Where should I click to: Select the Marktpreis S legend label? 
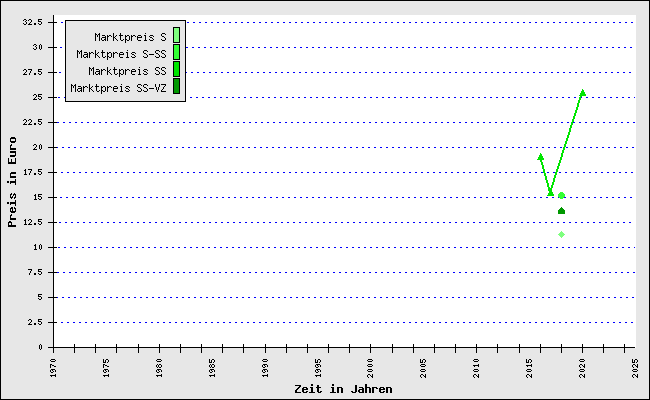tap(130, 37)
